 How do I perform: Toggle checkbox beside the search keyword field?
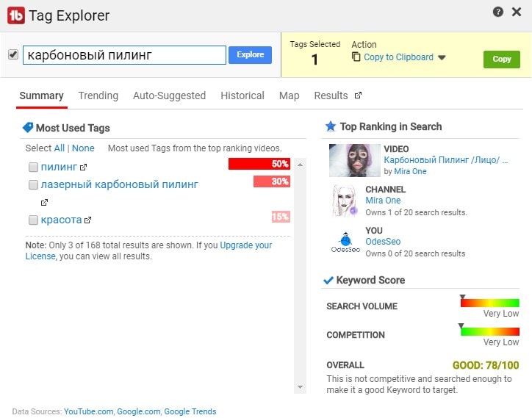click(12, 55)
